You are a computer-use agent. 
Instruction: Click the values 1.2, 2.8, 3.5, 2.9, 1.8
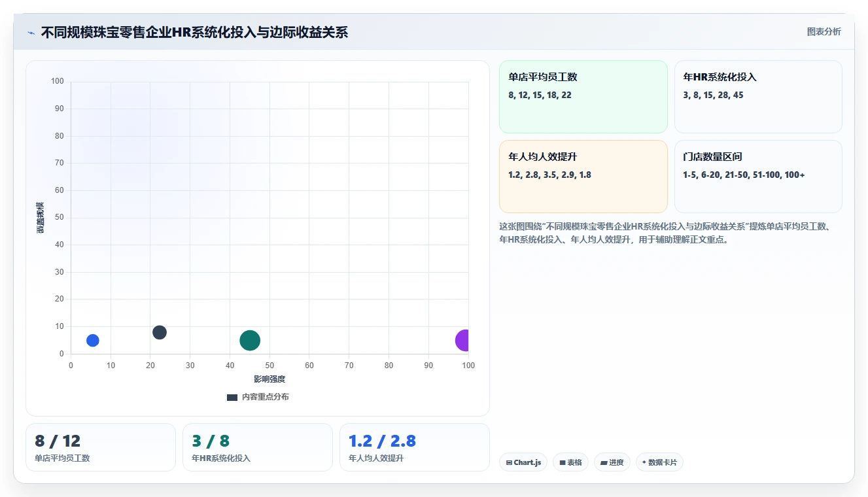[549, 175]
